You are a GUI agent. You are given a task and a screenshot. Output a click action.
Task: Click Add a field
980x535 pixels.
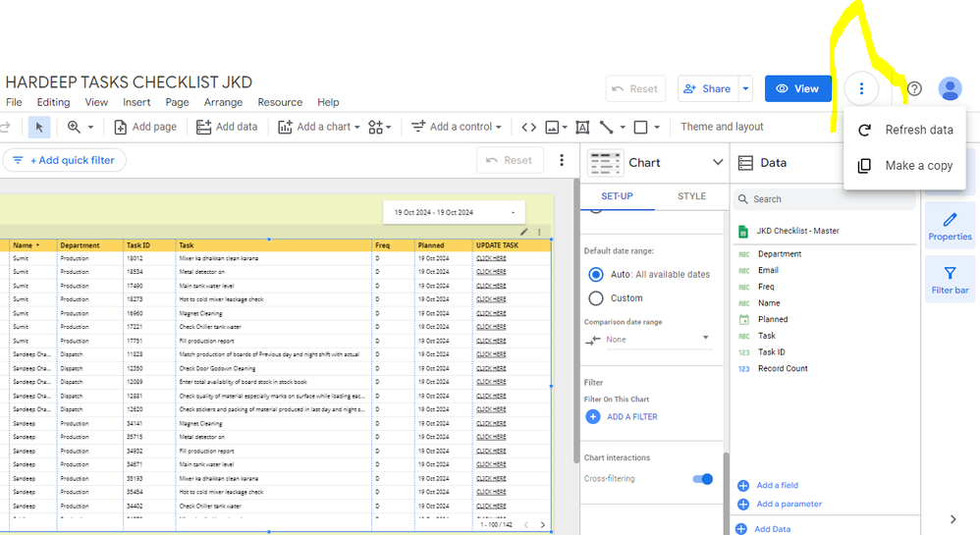click(777, 486)
